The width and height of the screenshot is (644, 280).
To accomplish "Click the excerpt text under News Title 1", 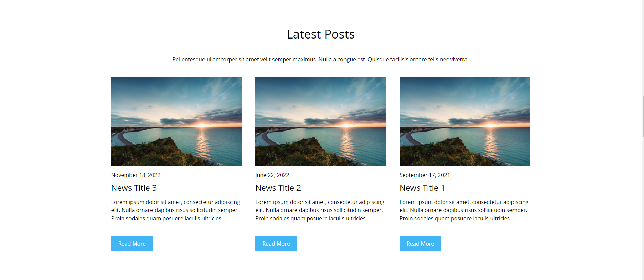I will point(464,210).
